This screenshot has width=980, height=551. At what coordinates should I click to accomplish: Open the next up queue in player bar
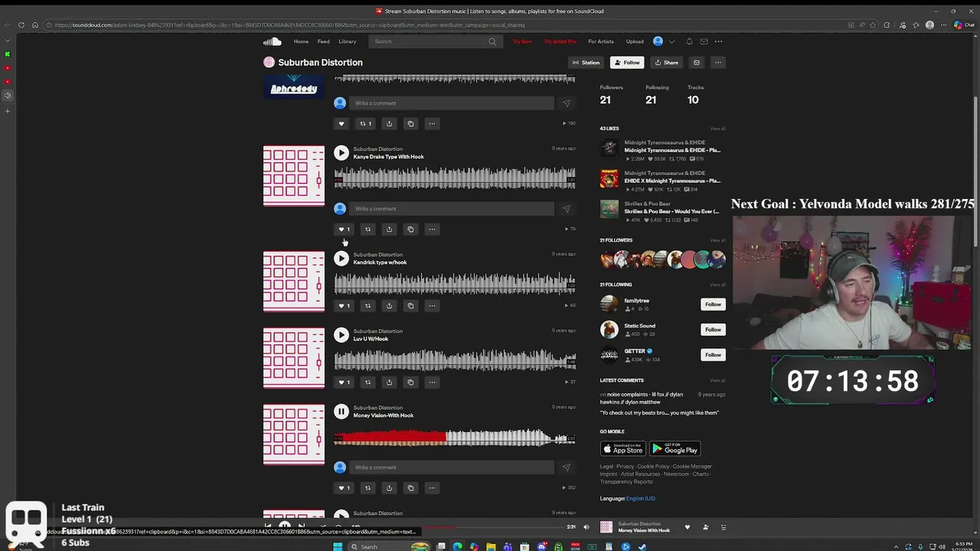coord(724,527)
